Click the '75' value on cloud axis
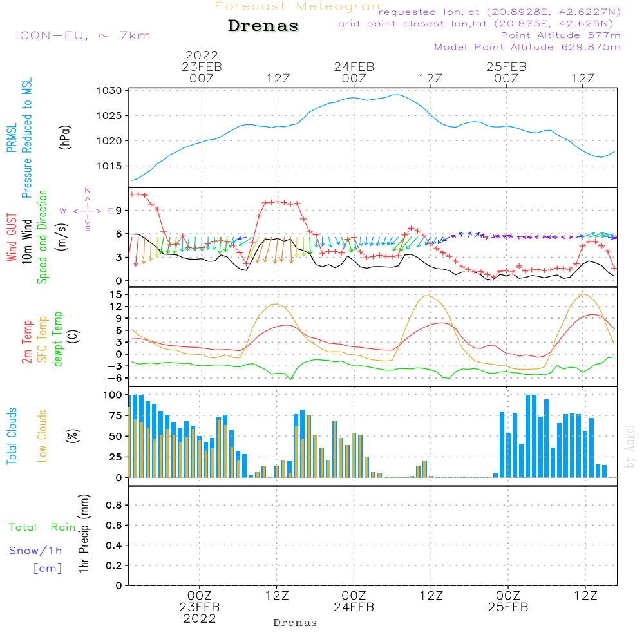This screenshot has width=644, height=644. (116, 415)
